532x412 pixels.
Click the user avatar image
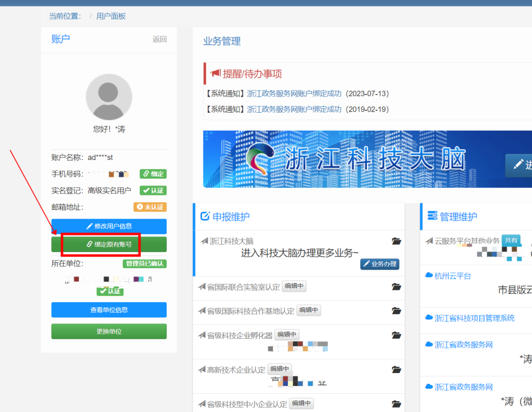[109, 97]
